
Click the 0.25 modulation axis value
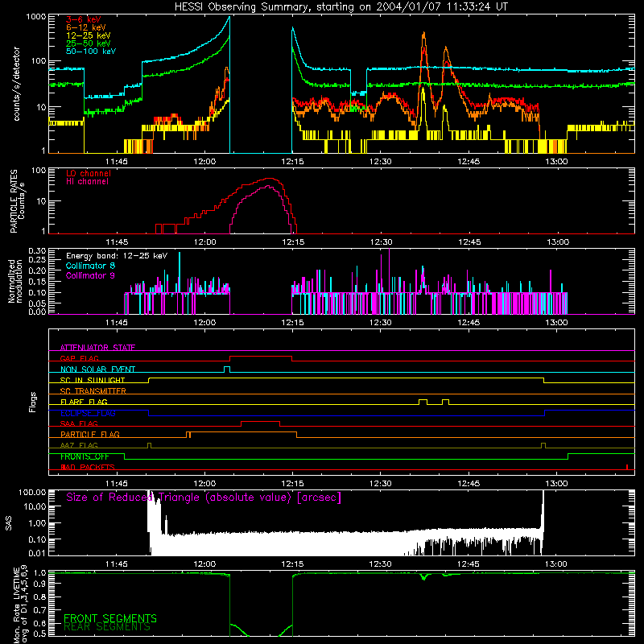[x=37, y=260]
